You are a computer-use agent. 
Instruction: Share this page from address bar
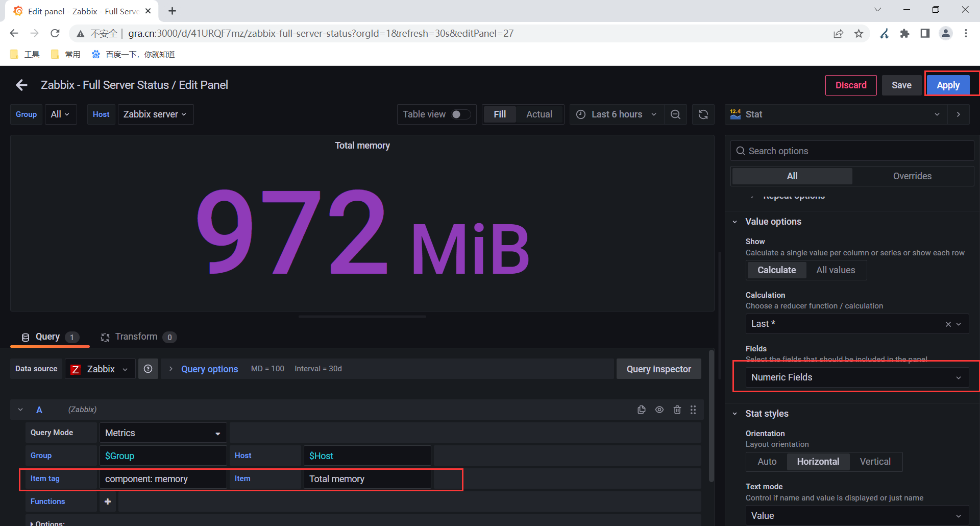(x=838, y=34)
